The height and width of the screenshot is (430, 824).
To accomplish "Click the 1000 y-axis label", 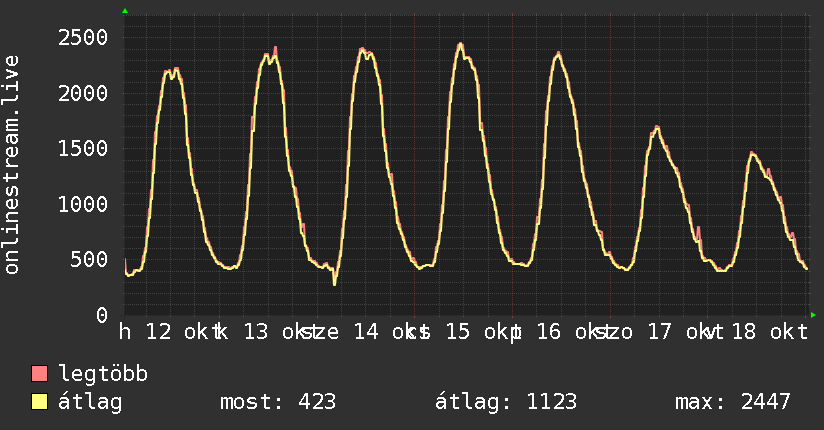I will click(83, 204).
